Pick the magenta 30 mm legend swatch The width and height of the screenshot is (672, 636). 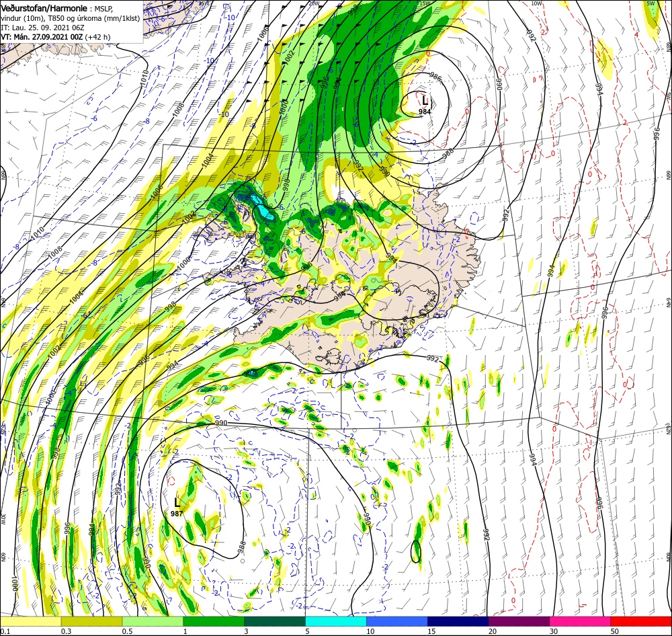tap(581, 621)
